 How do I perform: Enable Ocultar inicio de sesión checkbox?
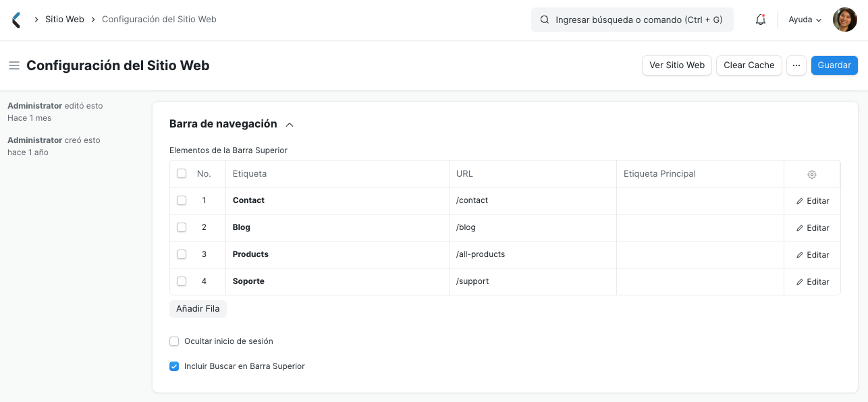174,341
